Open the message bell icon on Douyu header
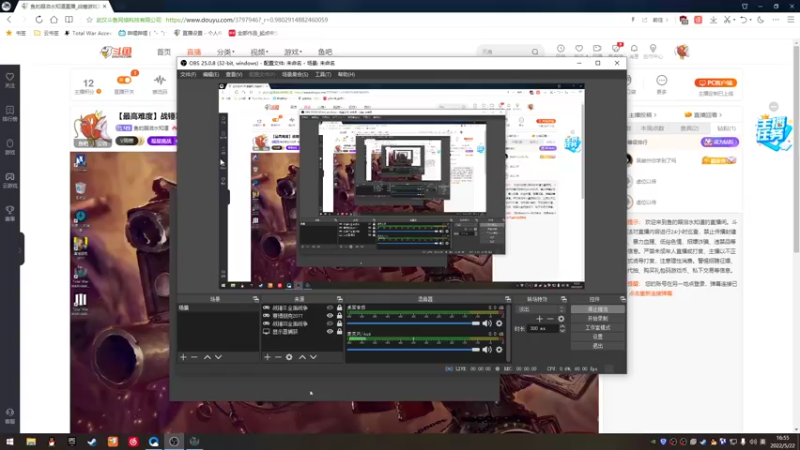This screenshot has height=450, width=800. click(x=634, y=49)
